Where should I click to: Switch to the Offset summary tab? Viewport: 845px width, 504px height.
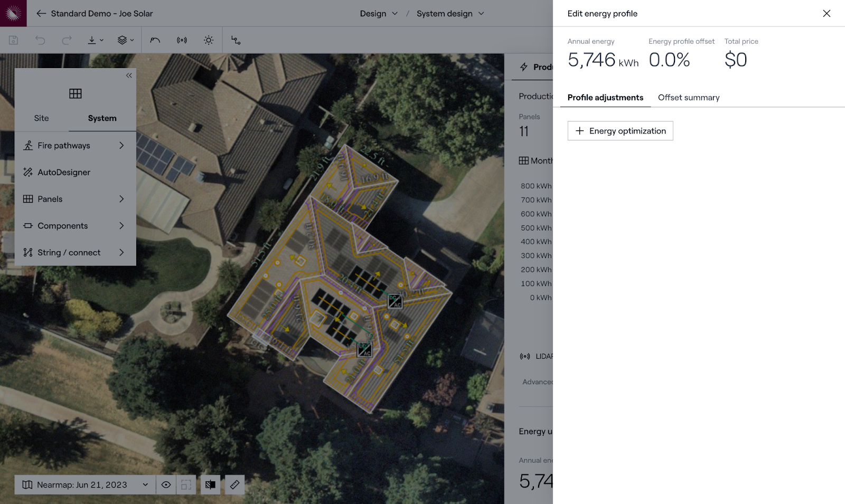688,98
